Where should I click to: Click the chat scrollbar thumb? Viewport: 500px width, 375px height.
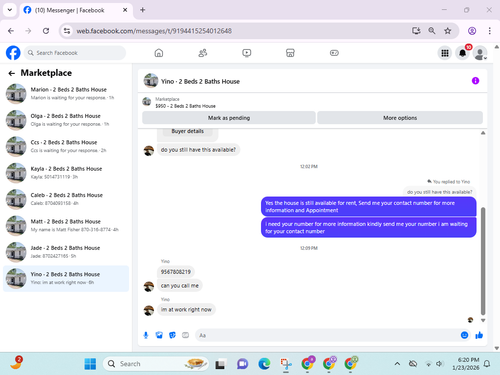click(483, 261)
